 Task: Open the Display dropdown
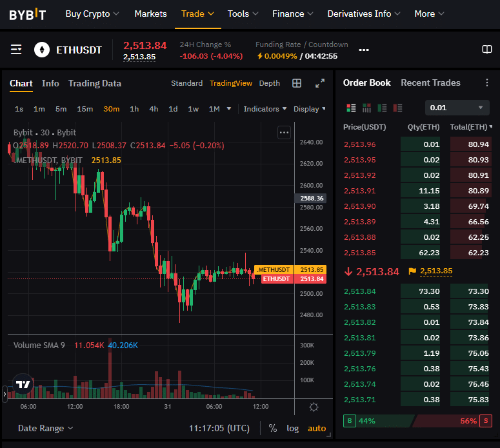310,109
